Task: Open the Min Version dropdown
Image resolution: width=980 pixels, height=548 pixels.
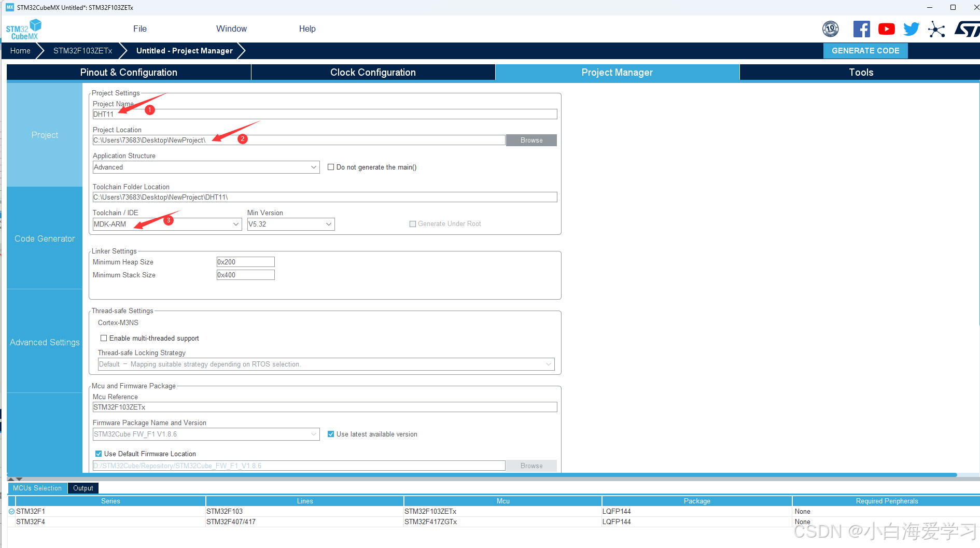Action: [291, 224]
